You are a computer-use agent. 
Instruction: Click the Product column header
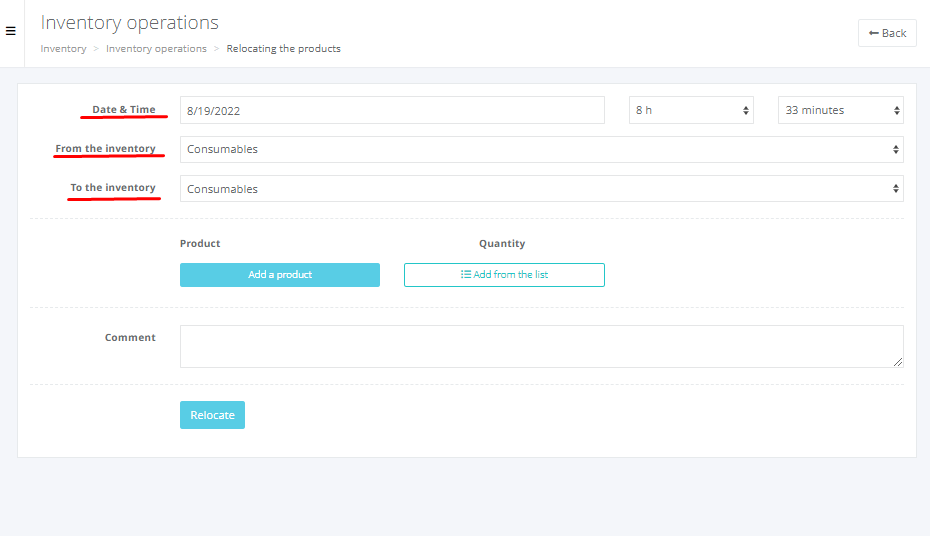click(x=200, y=244)
